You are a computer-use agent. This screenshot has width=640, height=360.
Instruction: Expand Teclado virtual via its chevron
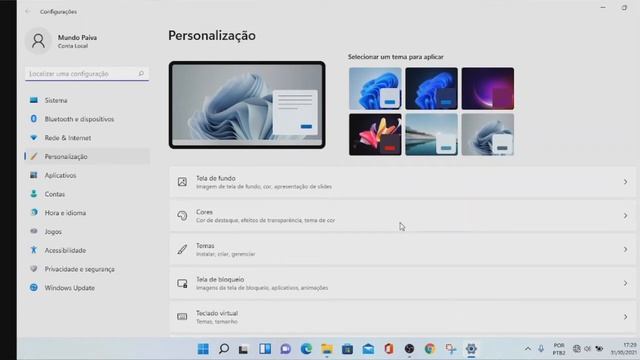click(625, 317)
